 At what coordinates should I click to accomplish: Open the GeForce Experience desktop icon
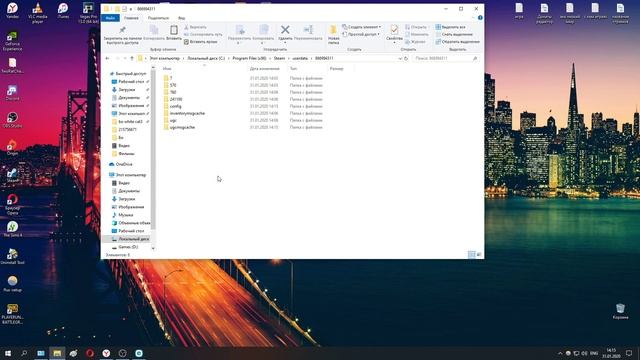(x=12, y=41)
